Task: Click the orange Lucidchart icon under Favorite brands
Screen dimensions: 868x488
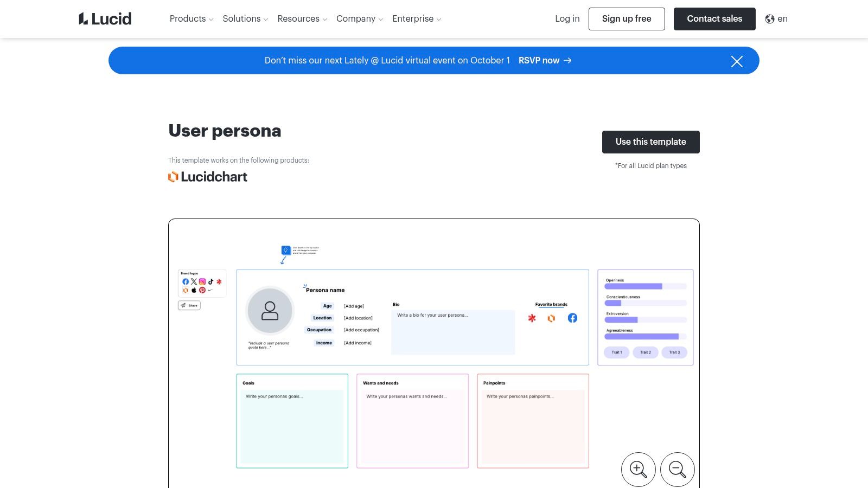Action: pyautogui.click(x=551, y=318)
